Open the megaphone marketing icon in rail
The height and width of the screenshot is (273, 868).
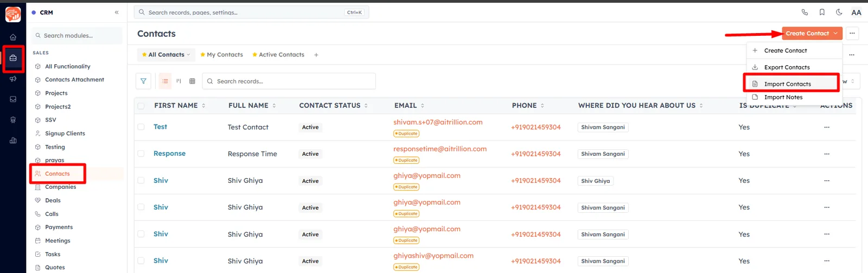click(x=13, y=79)
